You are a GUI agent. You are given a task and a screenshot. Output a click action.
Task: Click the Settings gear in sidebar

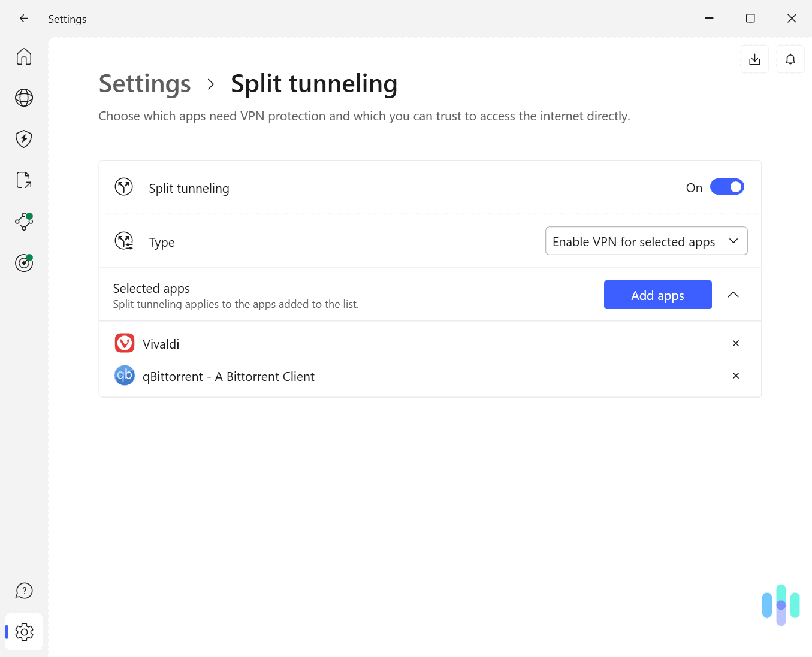(24, 631)
